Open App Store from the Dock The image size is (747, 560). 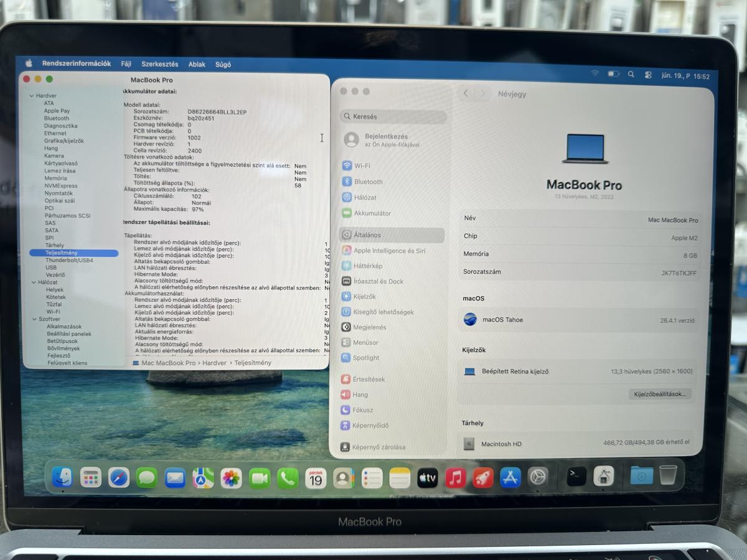(510, 478)
